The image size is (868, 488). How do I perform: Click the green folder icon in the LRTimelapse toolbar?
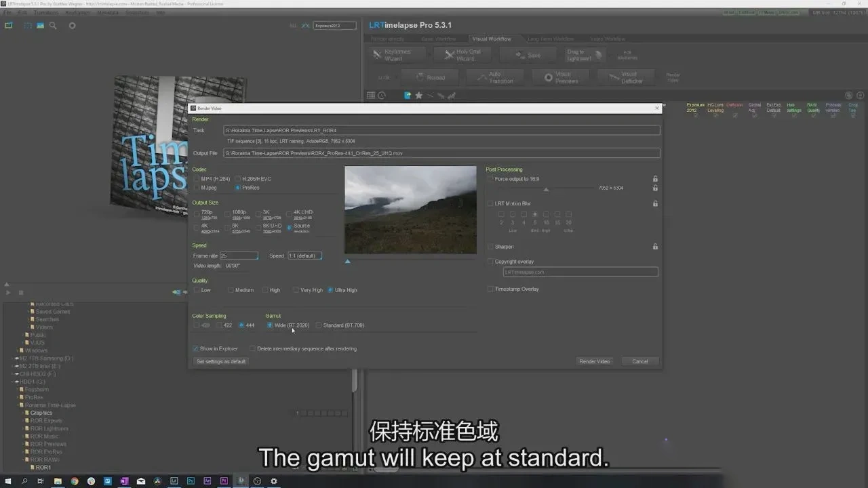(9, 26)
